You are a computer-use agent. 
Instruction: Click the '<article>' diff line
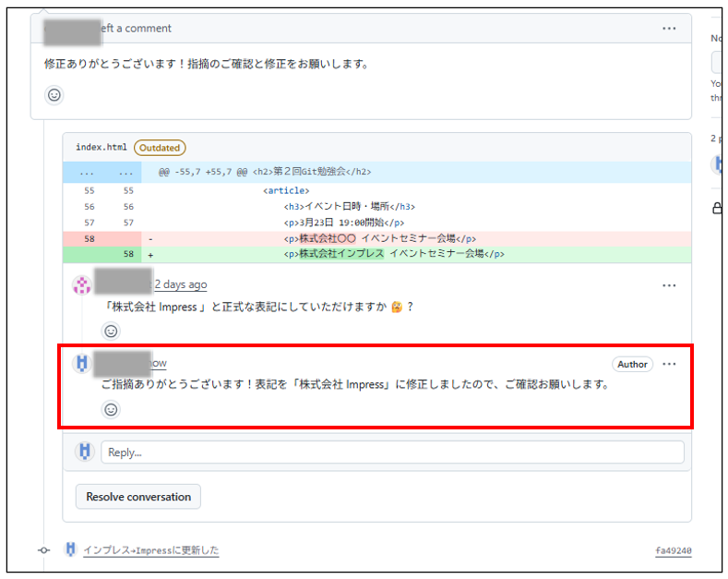click(x=286, y=190)
